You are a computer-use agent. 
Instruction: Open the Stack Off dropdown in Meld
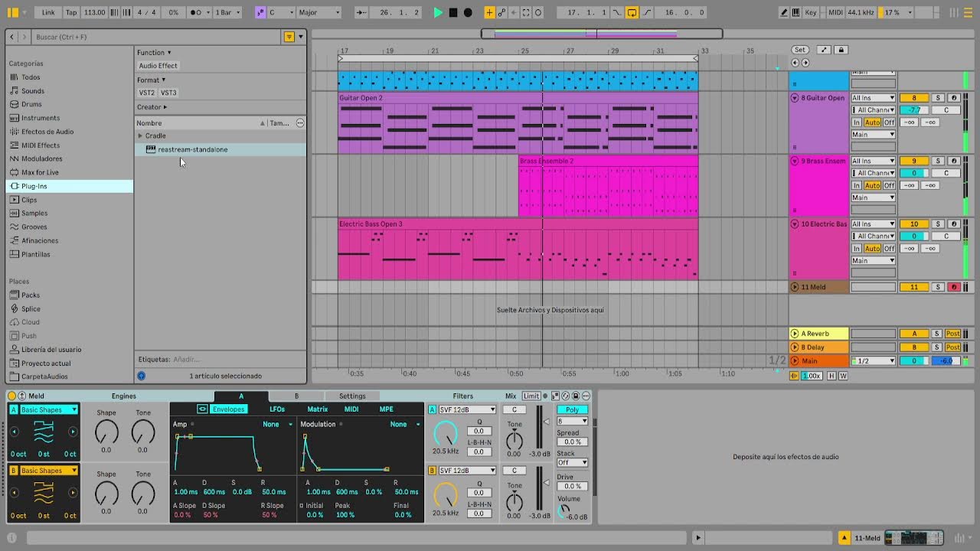coord(572,462)
